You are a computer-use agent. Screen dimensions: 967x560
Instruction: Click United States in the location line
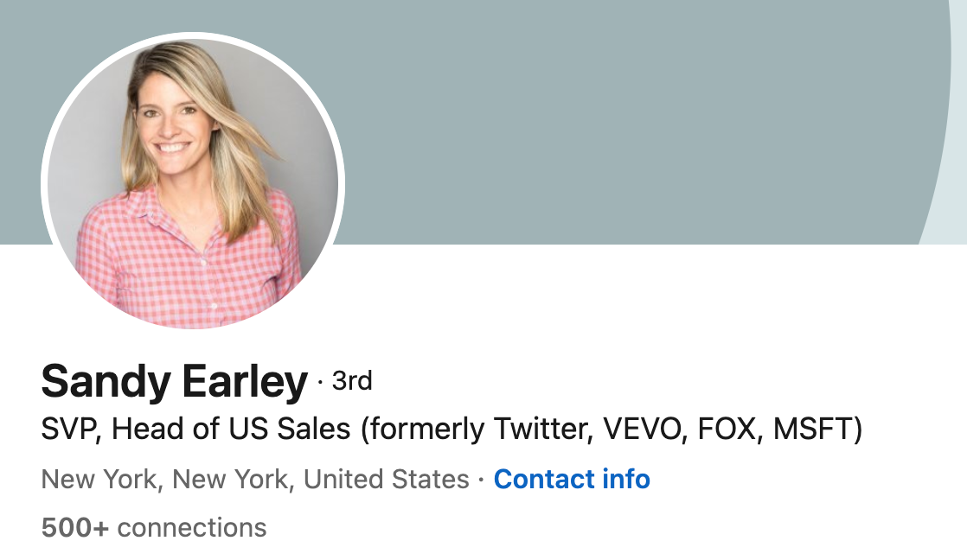click(x=386, y=480)
